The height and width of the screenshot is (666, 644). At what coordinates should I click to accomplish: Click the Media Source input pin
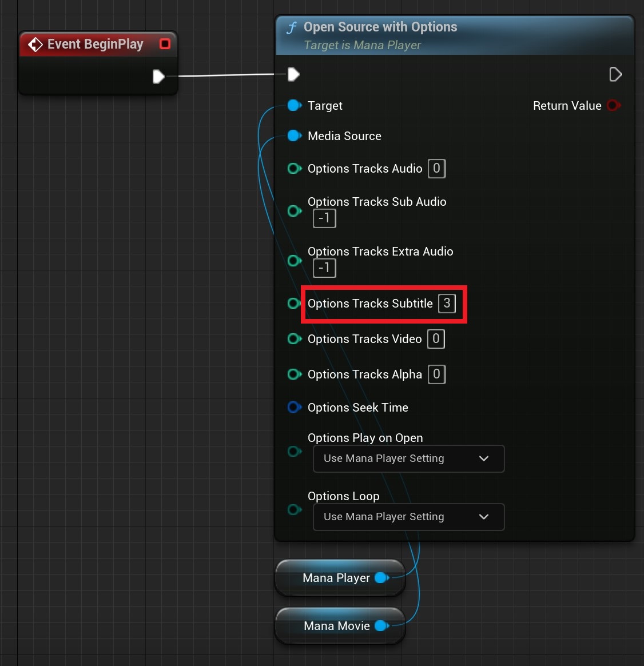(x=295, y=136)
